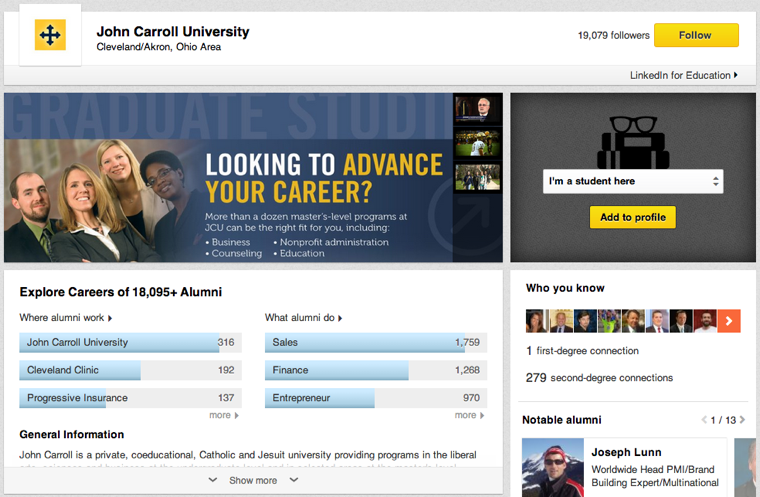Open Joseph Lunn's notable alumni profile

[626, 452]
